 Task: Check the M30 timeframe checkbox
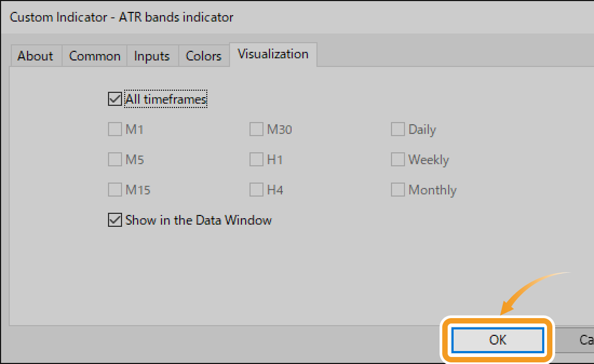point(256,130)
